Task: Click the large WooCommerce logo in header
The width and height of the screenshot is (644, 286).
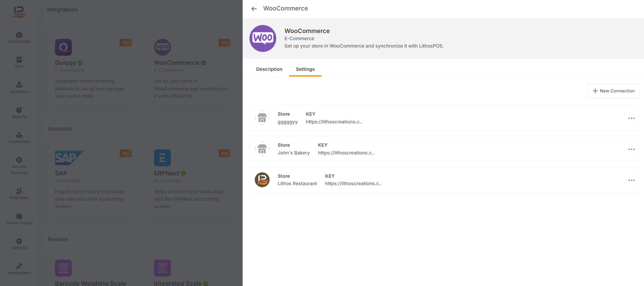Action: pyautogui.click(x=263, y=38)
